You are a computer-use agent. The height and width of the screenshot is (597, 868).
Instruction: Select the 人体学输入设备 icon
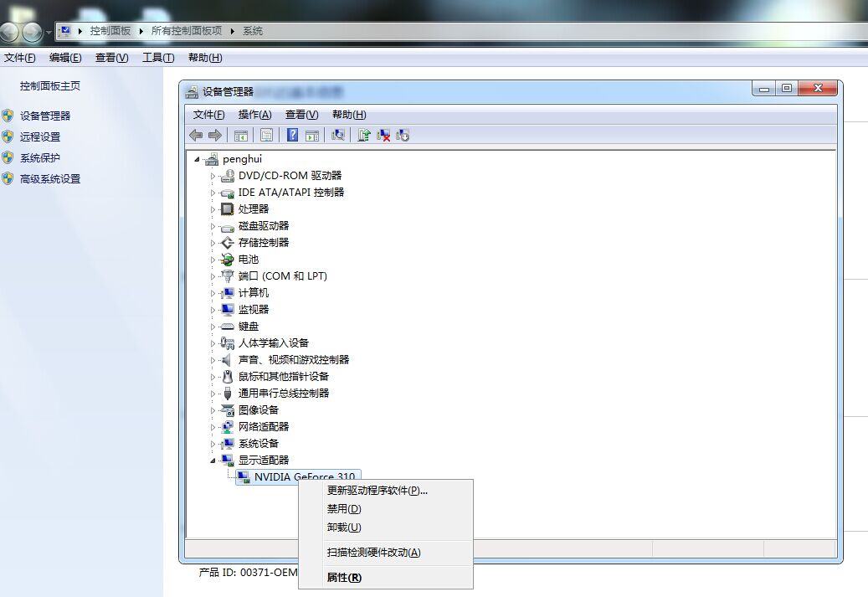pyautogui.click(x=228, y=343)
